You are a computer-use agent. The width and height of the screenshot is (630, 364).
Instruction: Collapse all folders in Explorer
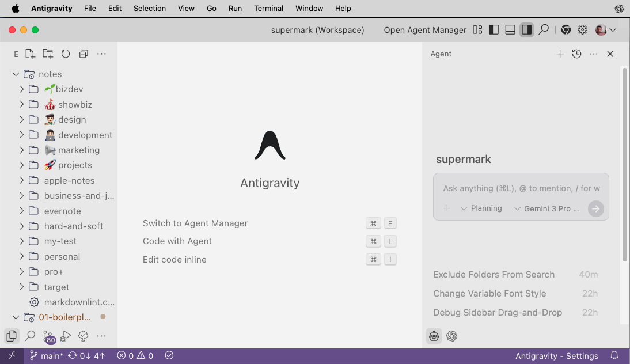(84, 54)
